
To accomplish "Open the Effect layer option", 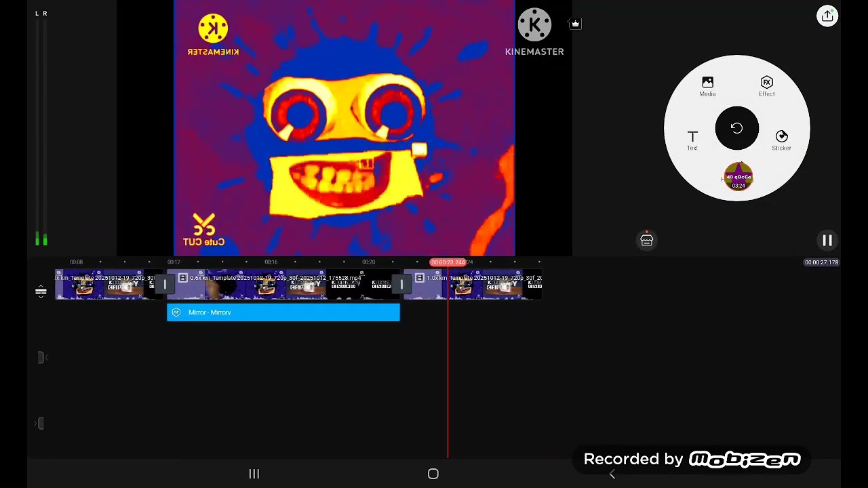I will [766, 87].
